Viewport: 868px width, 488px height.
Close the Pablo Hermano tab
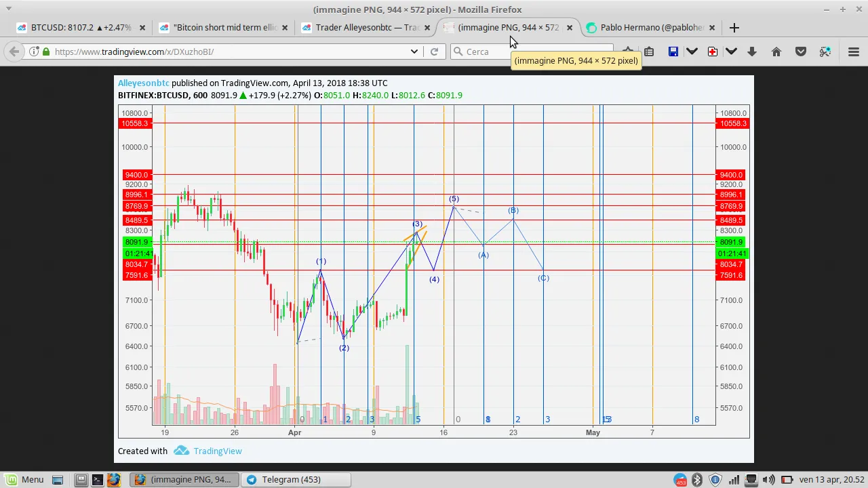point(712,28)
